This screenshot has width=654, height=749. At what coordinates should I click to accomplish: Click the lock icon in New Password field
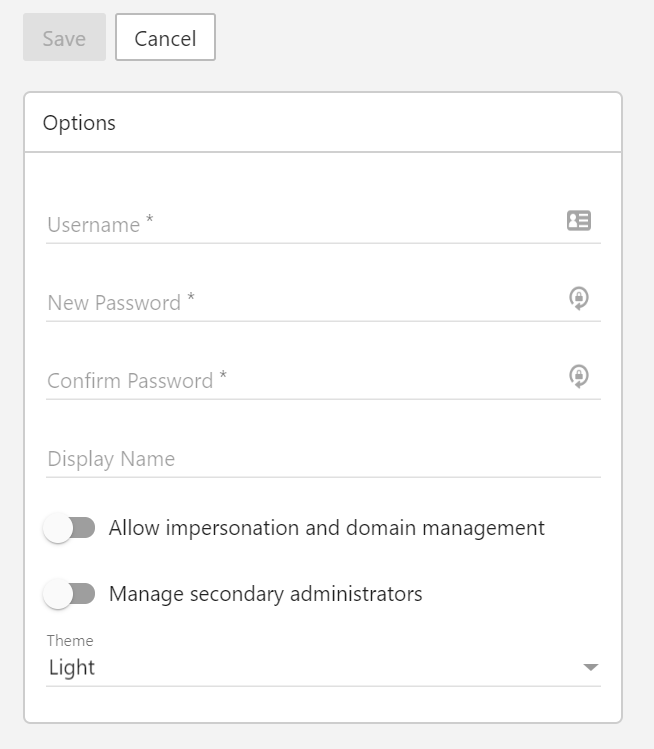(578, 298)
